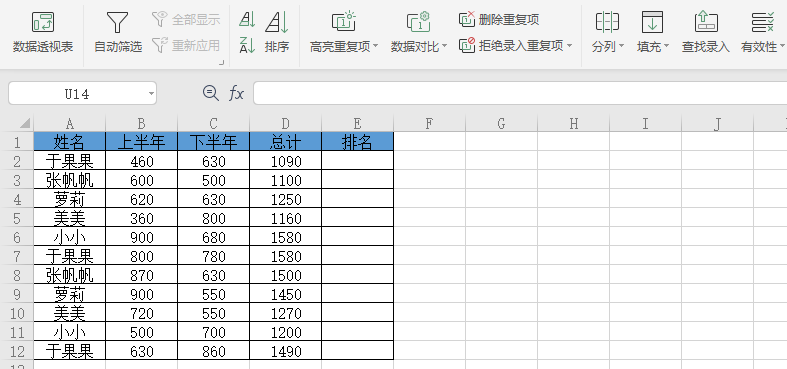Select column D header
Viewport: 787px width, 369px height.
pos(285,124)
